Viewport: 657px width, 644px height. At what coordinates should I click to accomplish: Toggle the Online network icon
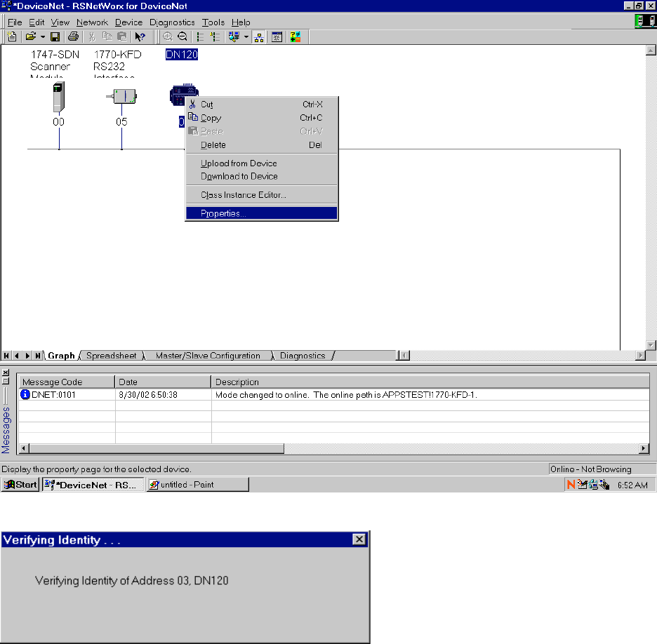(x=259, y=37)
